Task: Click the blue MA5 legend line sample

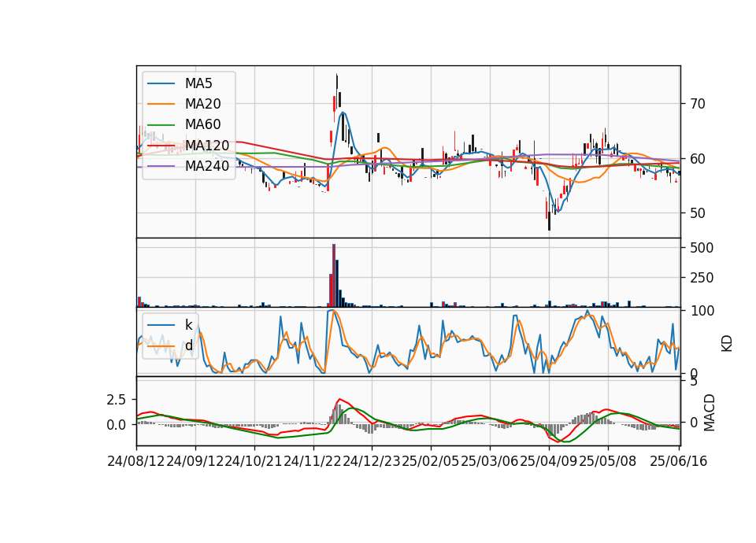Action: coord(161,83)
